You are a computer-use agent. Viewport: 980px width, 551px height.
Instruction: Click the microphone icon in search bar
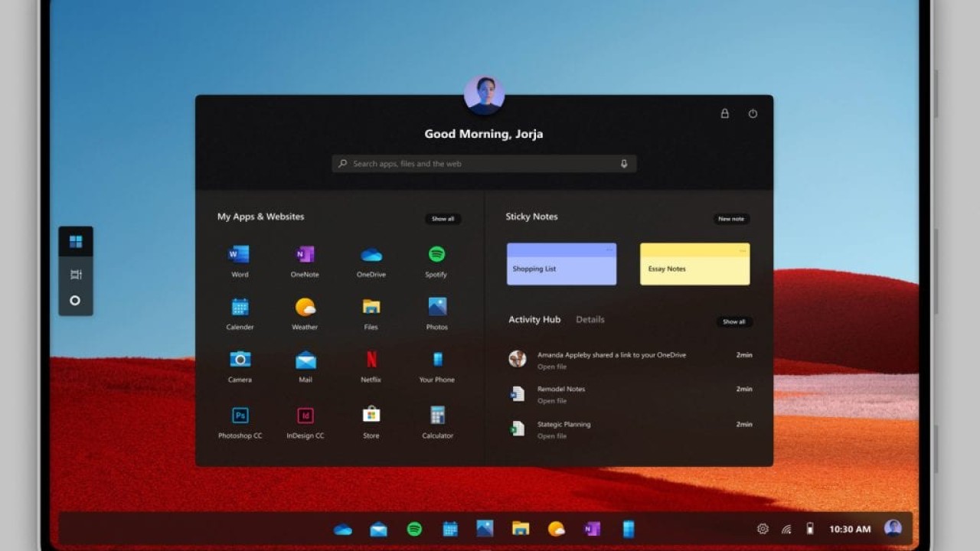(x=624, y=164)
